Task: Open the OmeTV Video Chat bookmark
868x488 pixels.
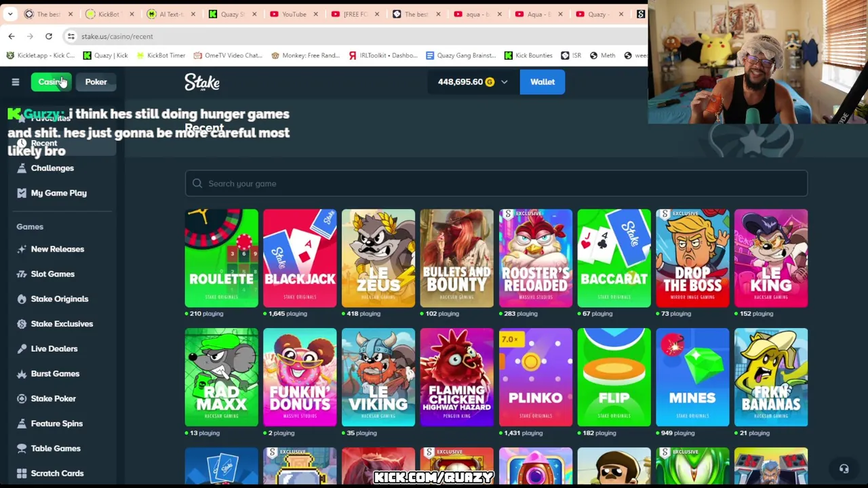Action: click(228, 56)
